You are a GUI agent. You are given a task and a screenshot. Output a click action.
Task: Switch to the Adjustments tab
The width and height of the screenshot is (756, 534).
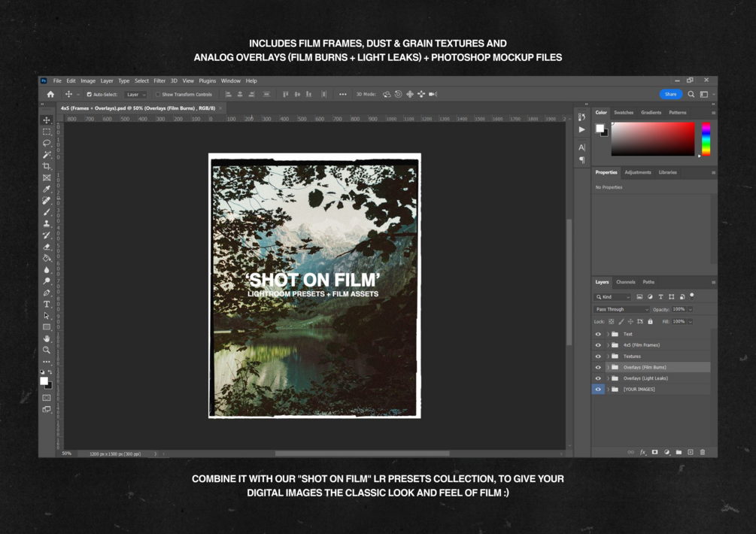[x=637, y=172]
